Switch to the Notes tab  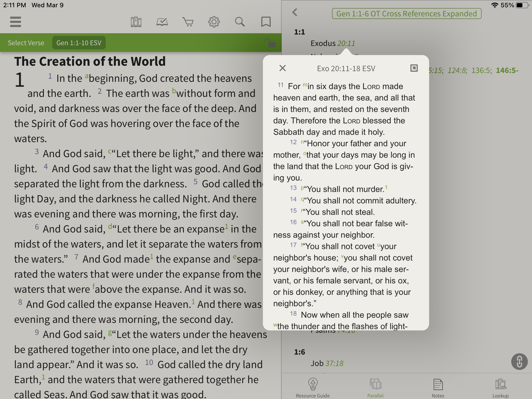pos(438,388)
